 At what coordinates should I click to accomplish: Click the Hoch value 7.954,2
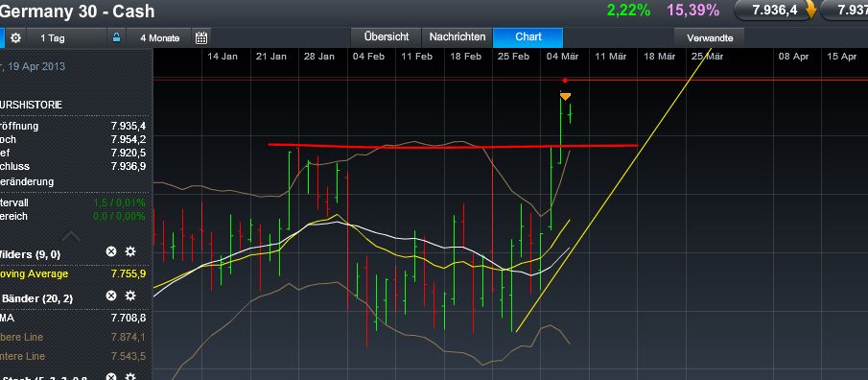tap(129, 139)
